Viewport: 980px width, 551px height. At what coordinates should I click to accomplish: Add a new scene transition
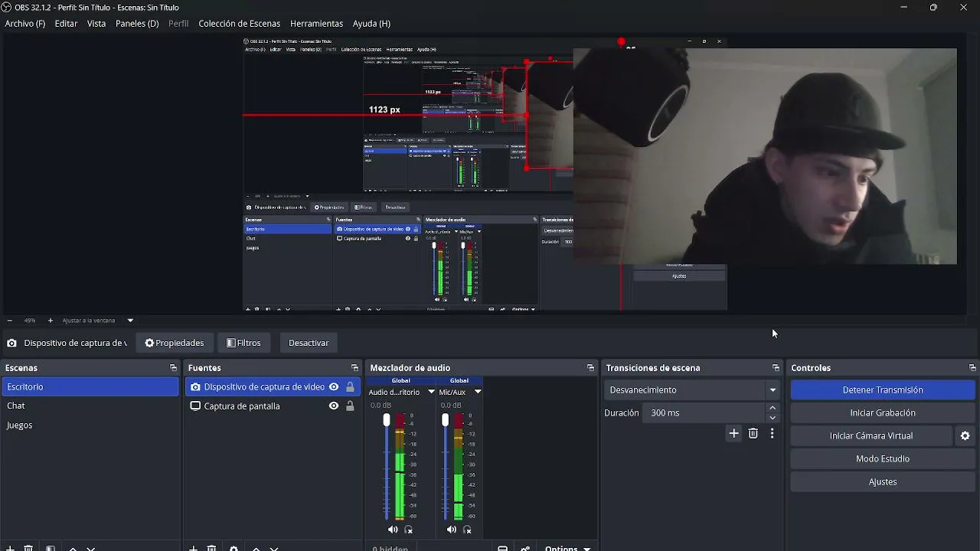pyautogui.click(x=733, y=434)
